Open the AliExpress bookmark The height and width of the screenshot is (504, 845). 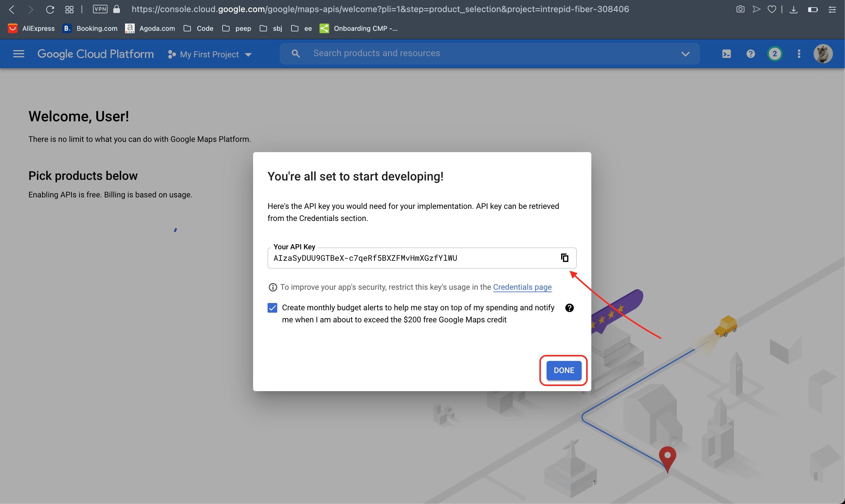tap(31, 29)
